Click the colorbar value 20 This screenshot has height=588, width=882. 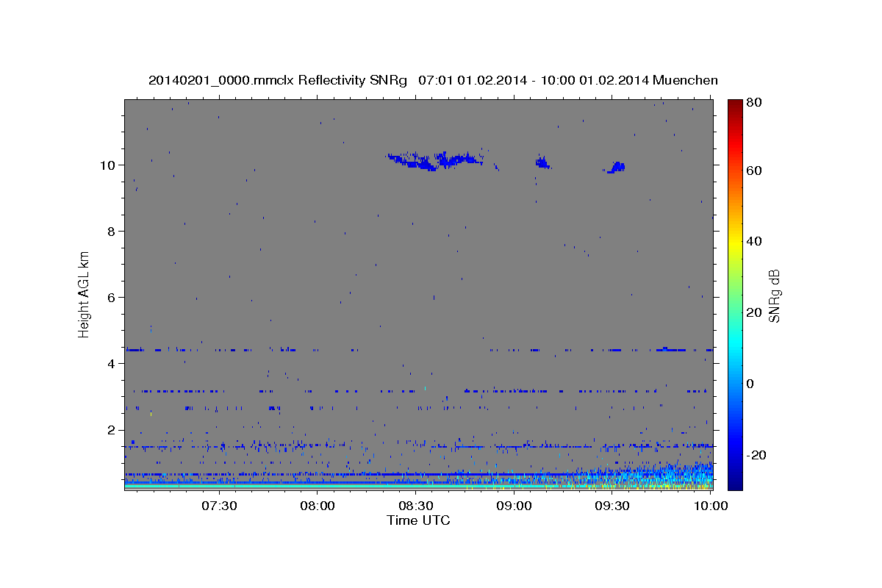(x=753, y=313)
